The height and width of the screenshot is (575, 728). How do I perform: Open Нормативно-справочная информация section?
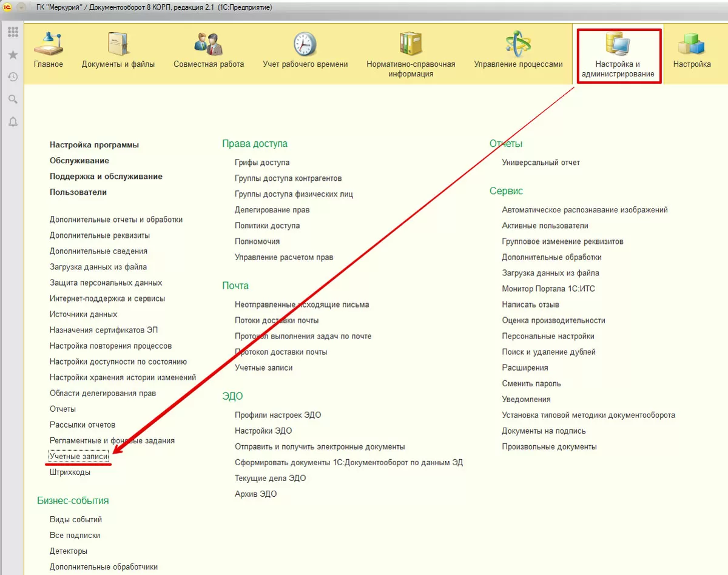point(411,55)
